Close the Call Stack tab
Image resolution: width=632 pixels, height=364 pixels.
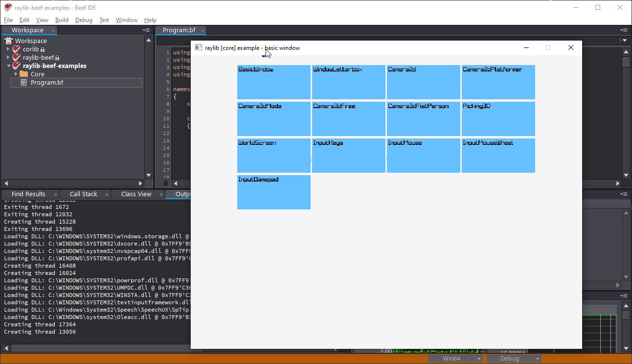pos(107,194)
